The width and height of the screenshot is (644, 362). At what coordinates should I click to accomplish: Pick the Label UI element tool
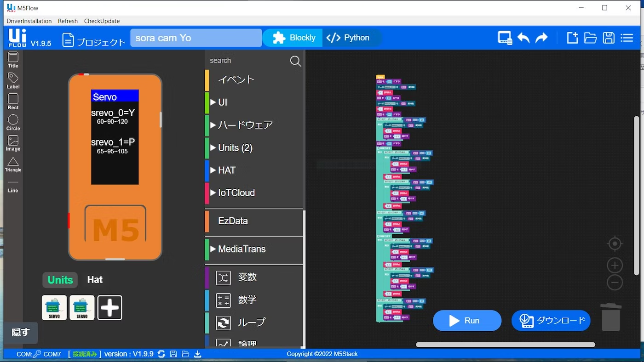(x=13, y=80)
